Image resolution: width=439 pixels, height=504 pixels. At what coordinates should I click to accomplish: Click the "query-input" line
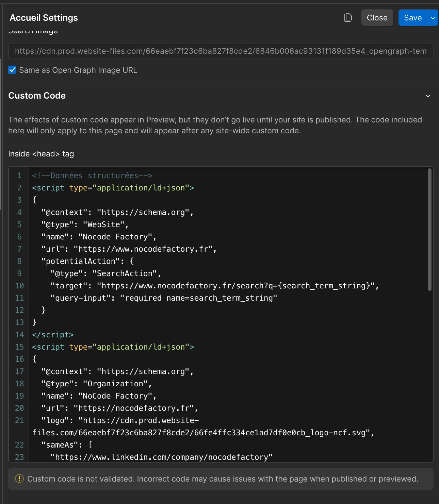pyautogui.click(x=164, y=298)
